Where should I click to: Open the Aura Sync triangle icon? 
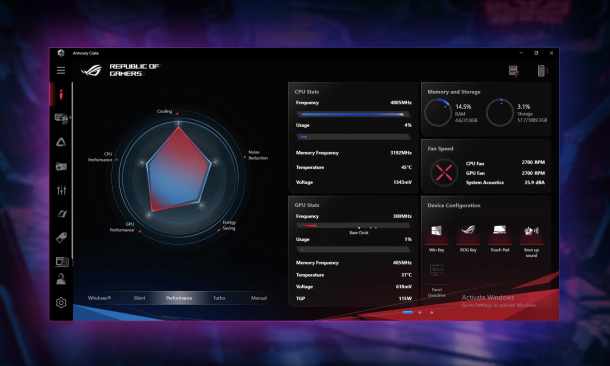click(x=61, y=142)
